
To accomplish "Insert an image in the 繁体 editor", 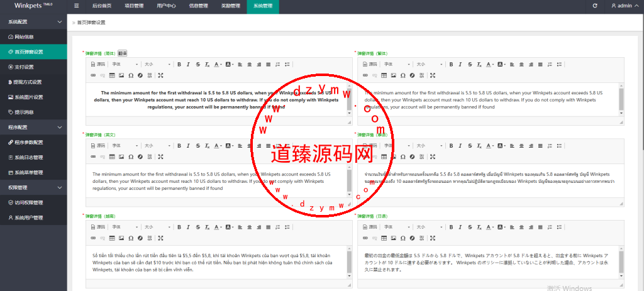I will click(x=394, y=75).
